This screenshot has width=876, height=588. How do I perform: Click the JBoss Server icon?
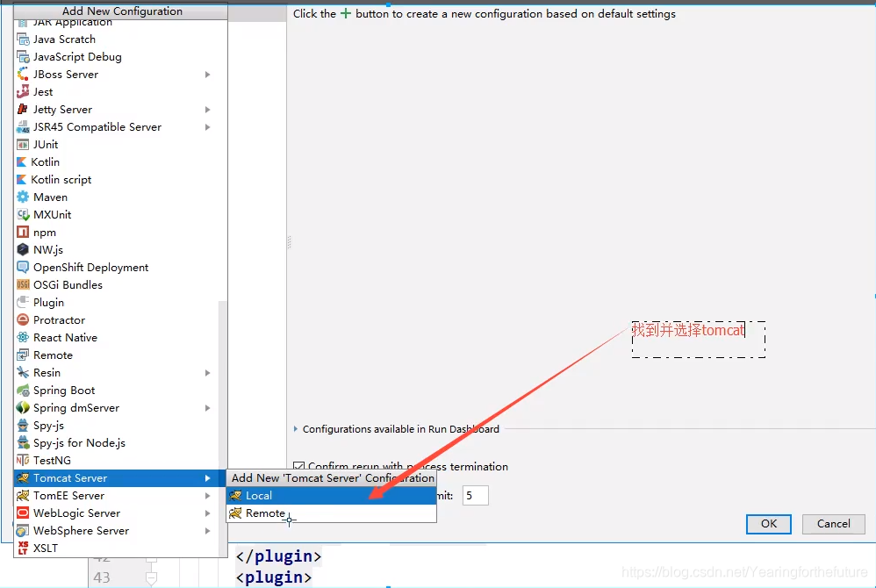(x=23, y=75)
